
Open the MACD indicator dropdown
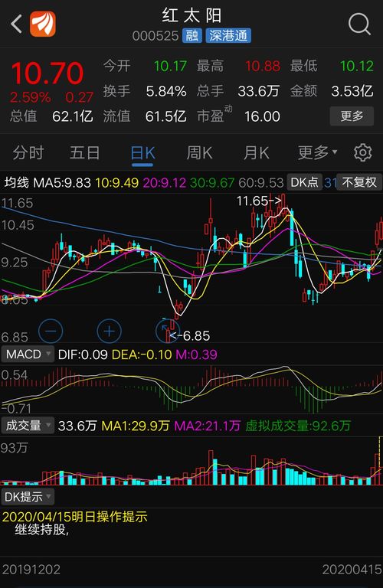[28, 354]
